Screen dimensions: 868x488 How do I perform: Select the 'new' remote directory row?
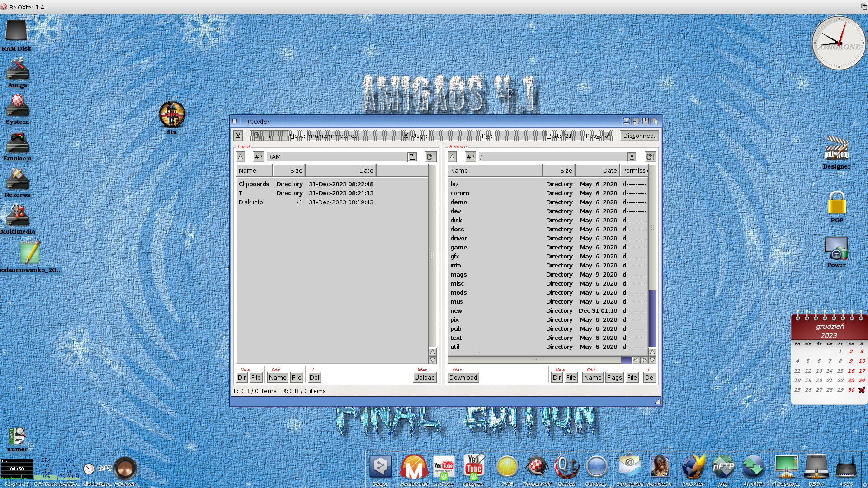coord(548,310)
